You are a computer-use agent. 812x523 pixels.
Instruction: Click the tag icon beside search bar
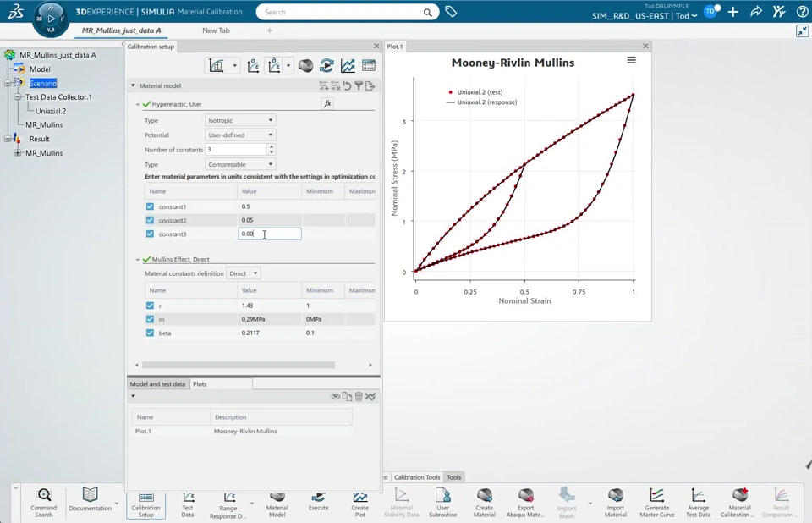point(451,11)
